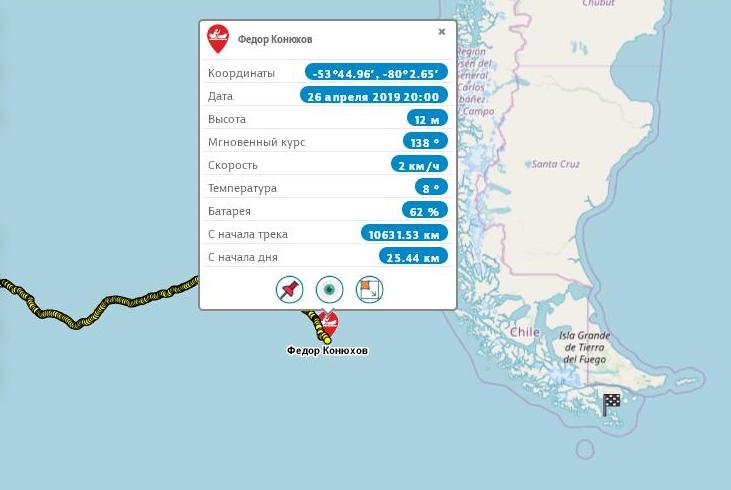The image size is (731, 490).
Task: Click the 12 м altitude badge
Action: pyautogui.click(x=427, y=118)
